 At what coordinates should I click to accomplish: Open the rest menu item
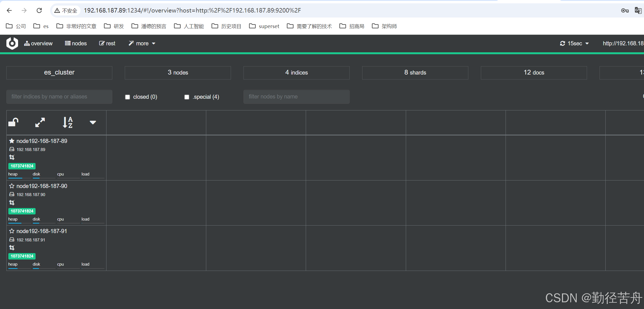107,43
